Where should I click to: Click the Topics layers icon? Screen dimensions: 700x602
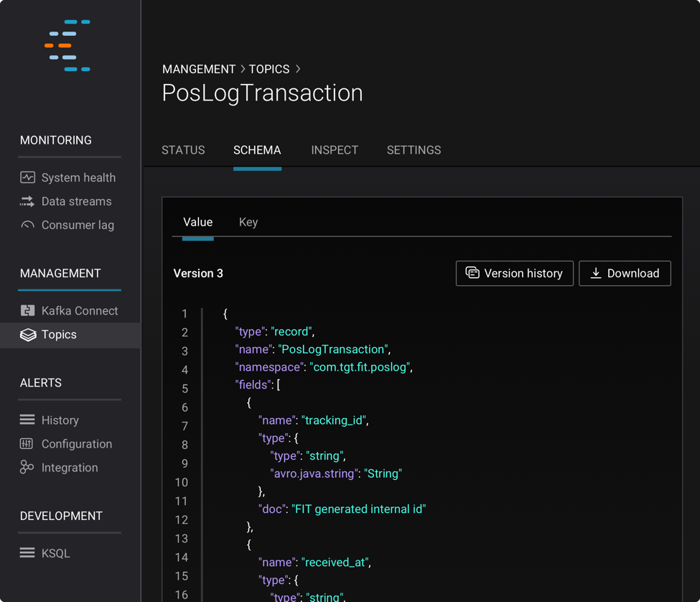(x=28, y=335)
